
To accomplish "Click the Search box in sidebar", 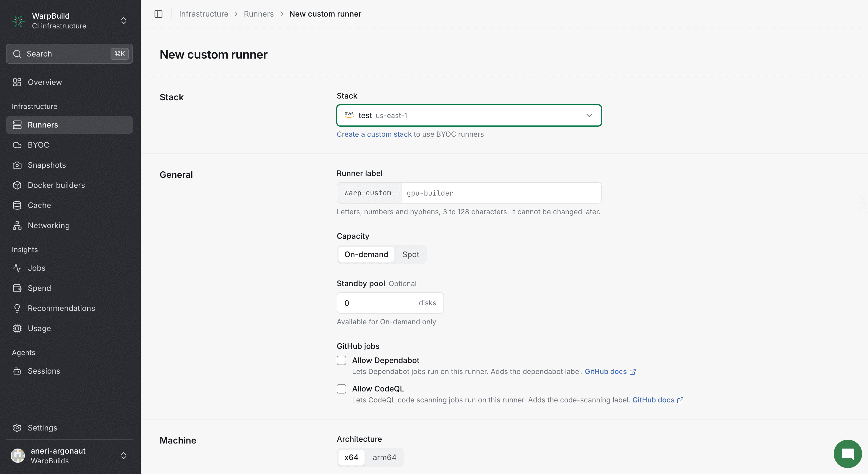I will pos(69,54).
